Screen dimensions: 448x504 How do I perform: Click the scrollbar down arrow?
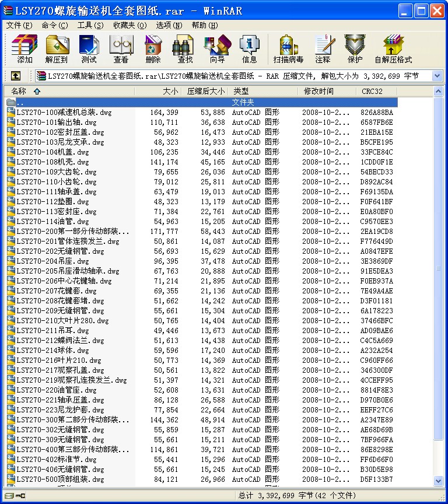click(439, 481)
